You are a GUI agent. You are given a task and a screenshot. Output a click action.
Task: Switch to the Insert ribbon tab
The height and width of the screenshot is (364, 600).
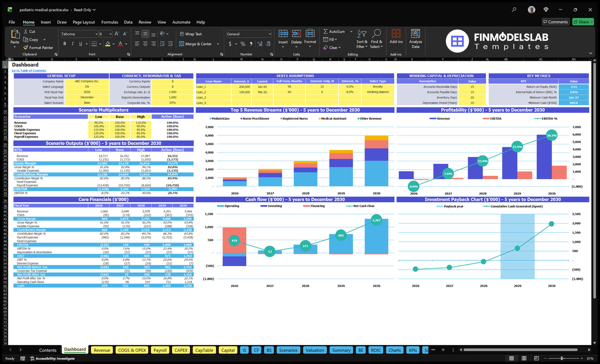[x=45, y=22]
